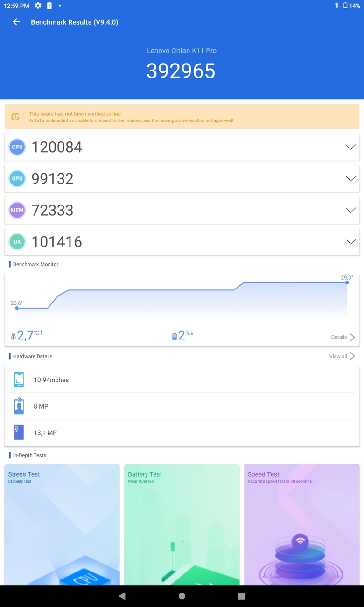Open View all hardware details
The height and width of the screenshot is (607, 364).
(342, 356)
